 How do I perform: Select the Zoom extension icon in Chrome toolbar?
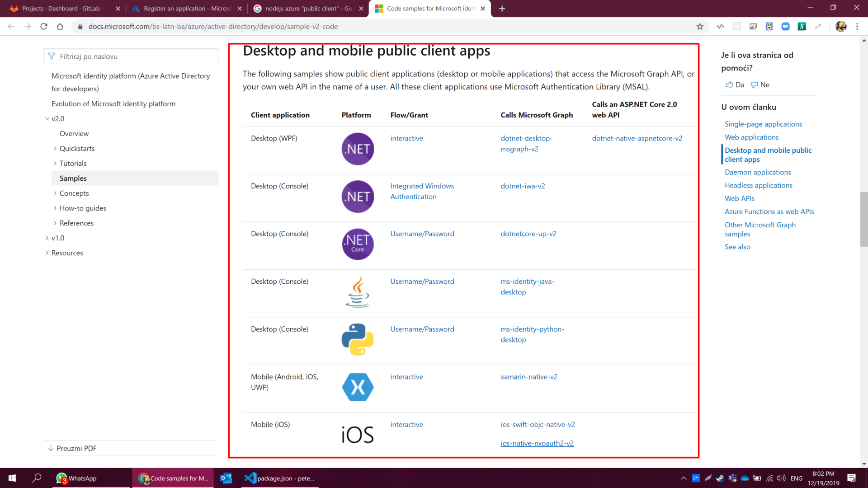tap(785, 27)
